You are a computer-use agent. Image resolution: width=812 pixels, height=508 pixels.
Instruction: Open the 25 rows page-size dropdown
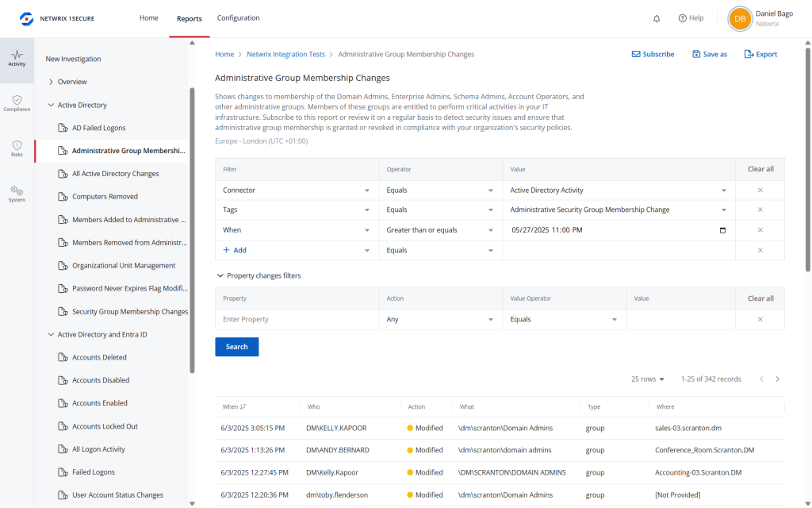tap(648, 379)
